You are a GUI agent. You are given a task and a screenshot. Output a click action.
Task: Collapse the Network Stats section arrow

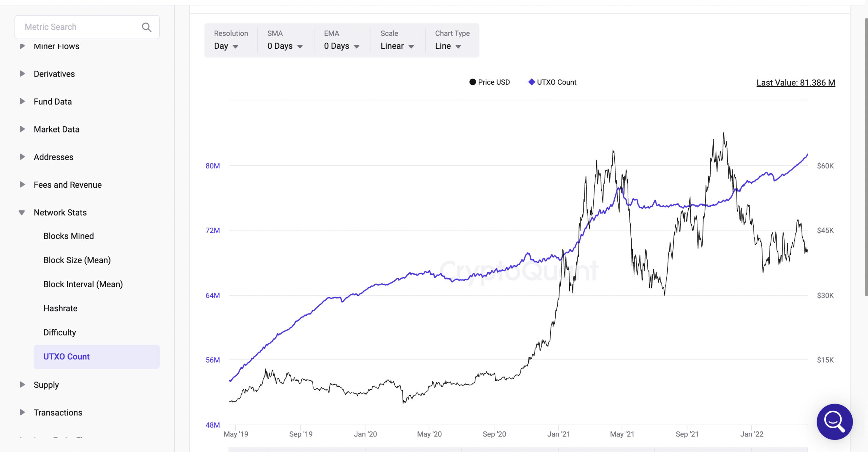[22, 213]
